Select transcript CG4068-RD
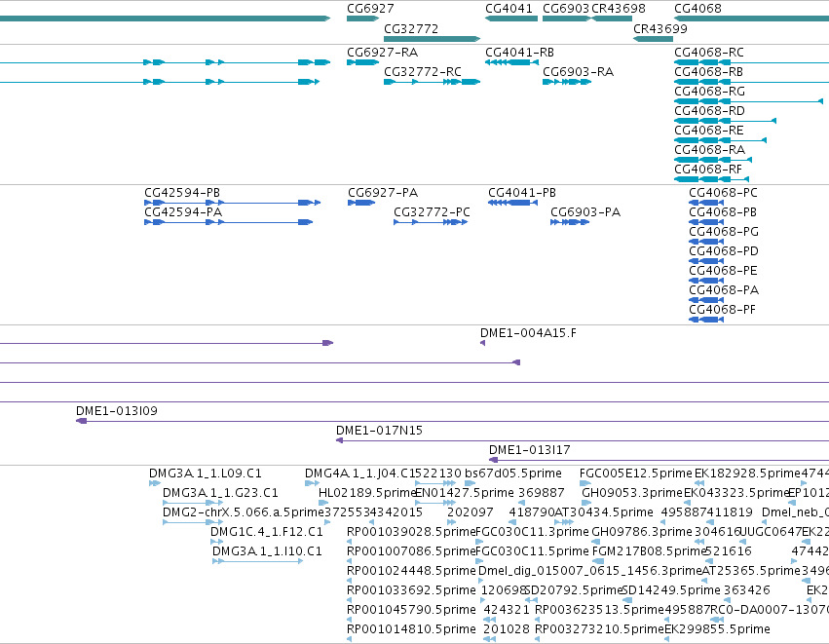 [x=725, y=121]
